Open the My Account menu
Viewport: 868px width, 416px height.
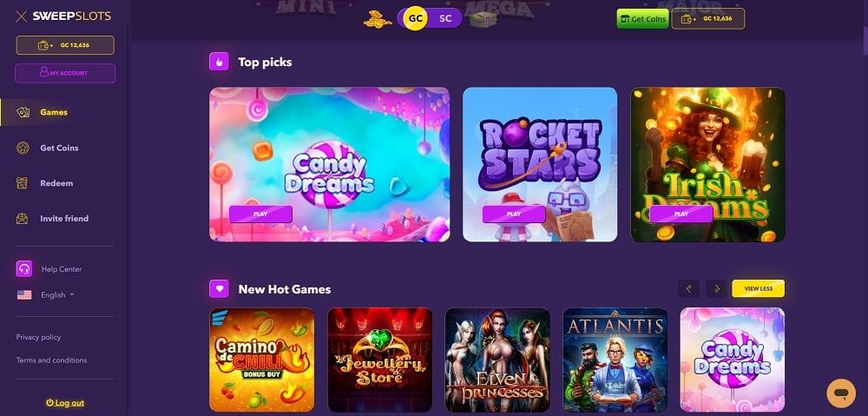65,73
